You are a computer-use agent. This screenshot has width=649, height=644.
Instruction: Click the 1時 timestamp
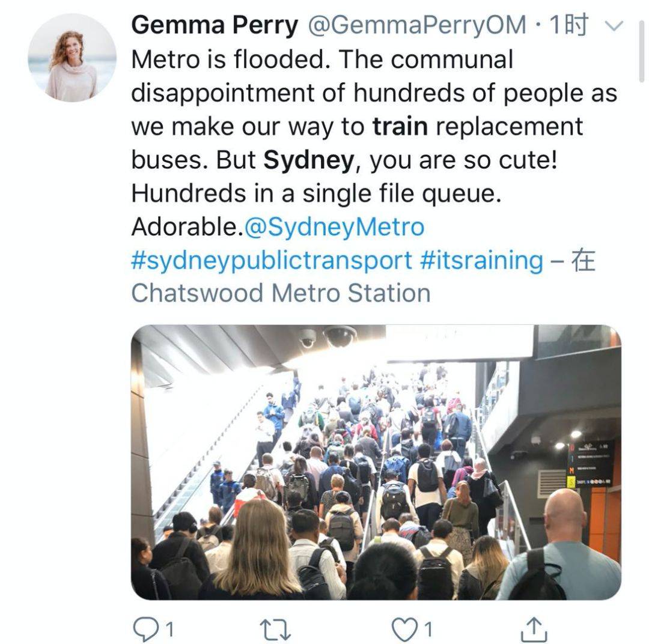568,25
